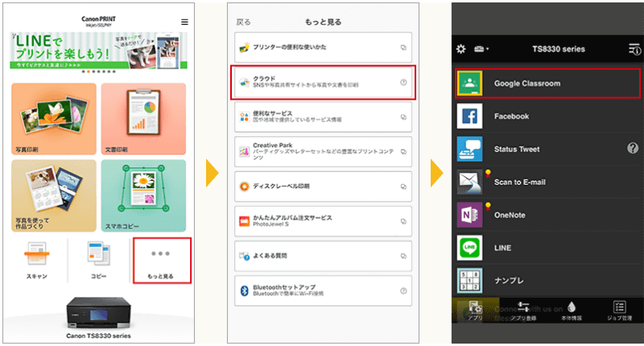Click external-link icon on 便利なサービス row
Screen dimensions: 644x346
tap(403, 117)
